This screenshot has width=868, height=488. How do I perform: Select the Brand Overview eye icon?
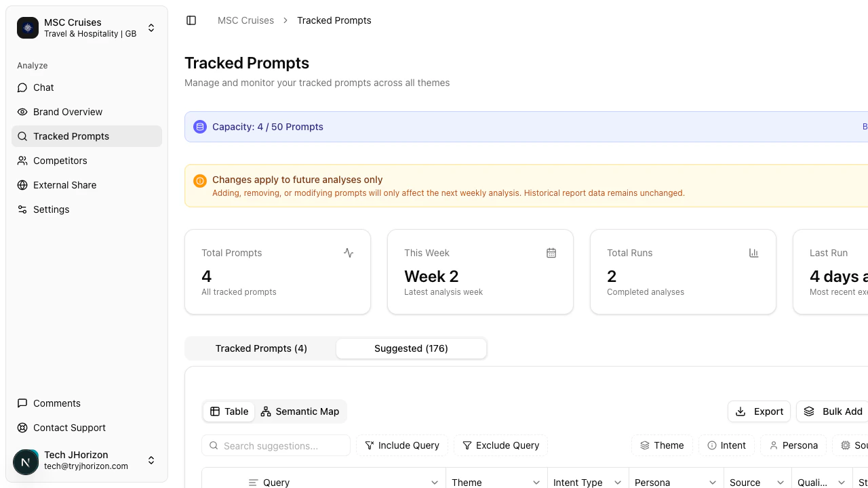24,112
